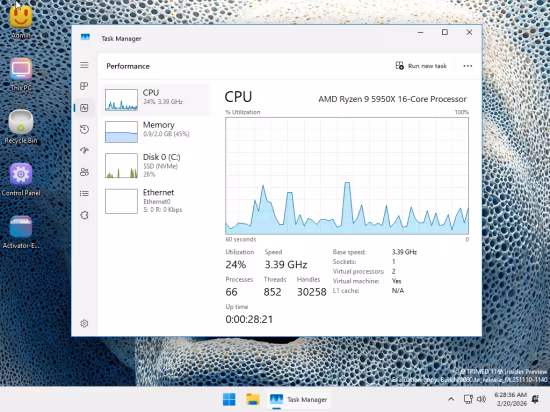Viewport: 550px width, 412px height.
Task: Click the L1 cache N/A value
Action: click(398, 291)
